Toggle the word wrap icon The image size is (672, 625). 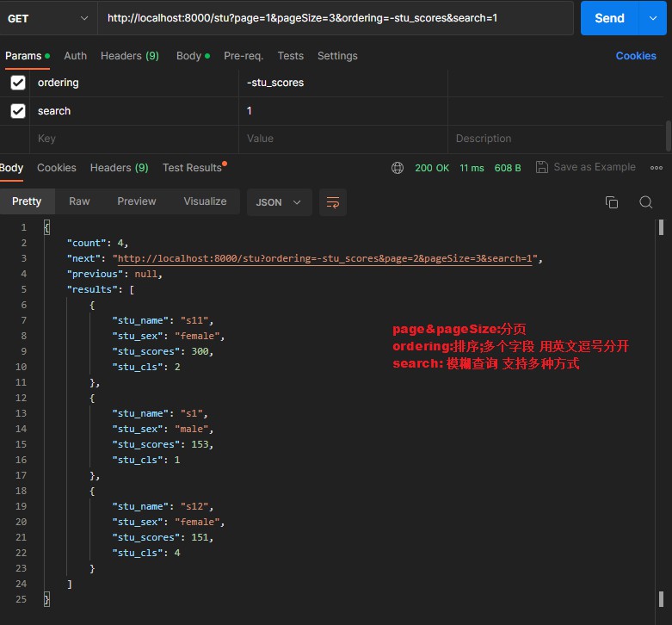(x=333, y=202)
